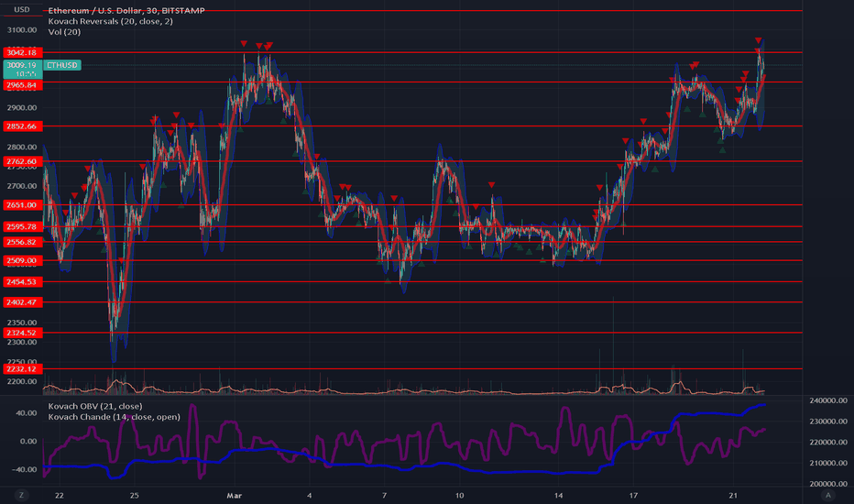Select the 2965.84 price level label
This screenshot has width=854, height=504.
pos(22,85)
